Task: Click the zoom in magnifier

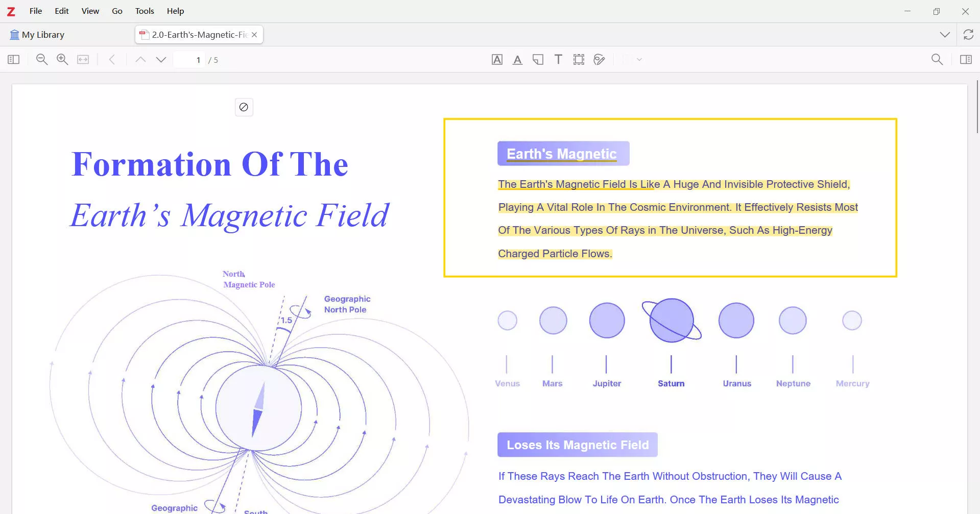Action: (62, 60)
